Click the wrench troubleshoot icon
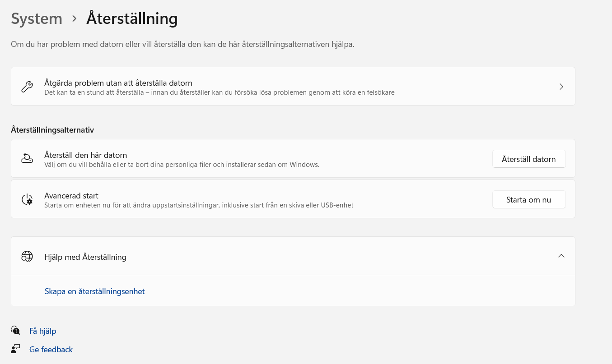Screen dimensions: 612x364 coord(27,87)
